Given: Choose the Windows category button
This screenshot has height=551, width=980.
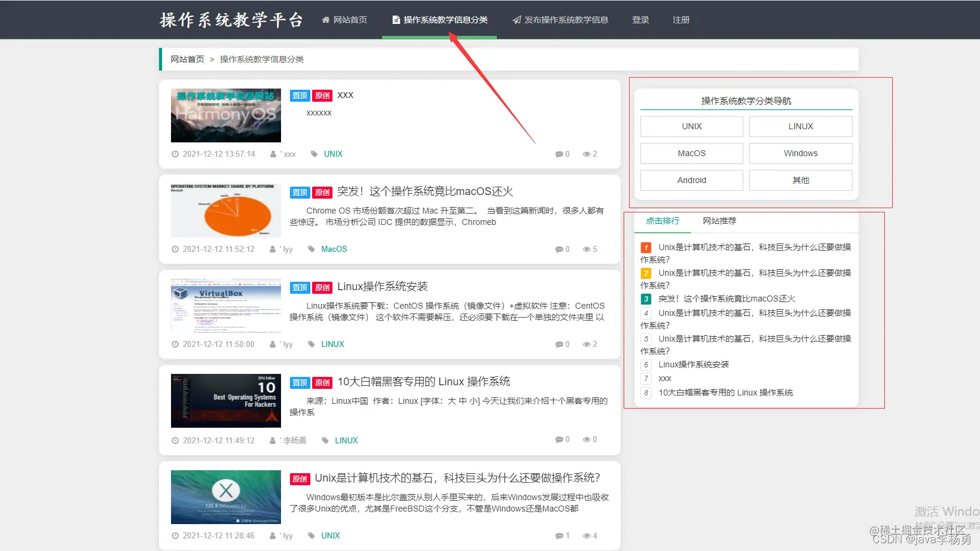Looking at the screenshot, I should pyautogui.click(x=801, y=153).
